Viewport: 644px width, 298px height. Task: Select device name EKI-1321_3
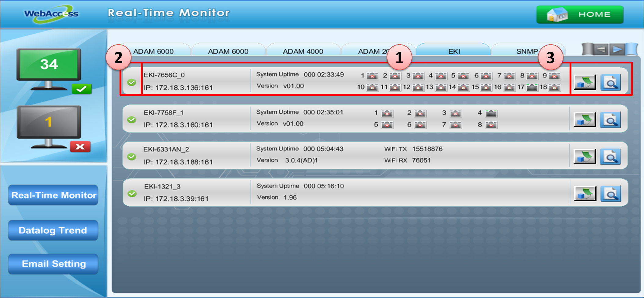162,186
